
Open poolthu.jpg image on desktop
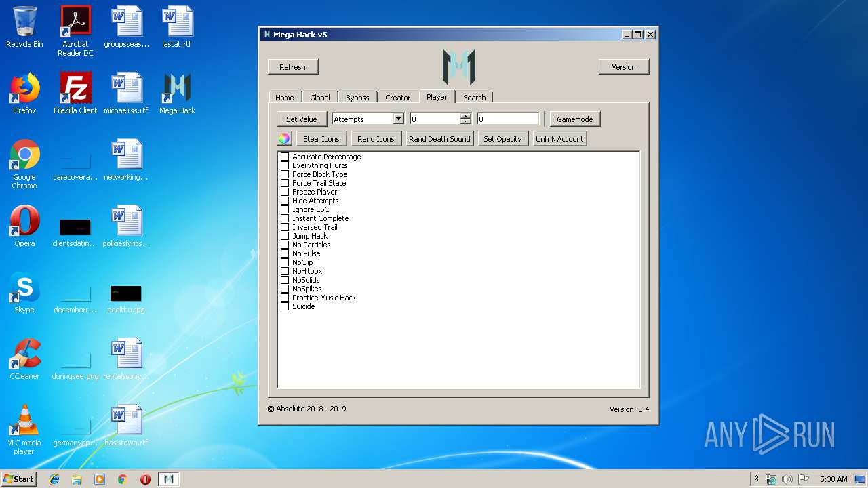tap(126, 298)
